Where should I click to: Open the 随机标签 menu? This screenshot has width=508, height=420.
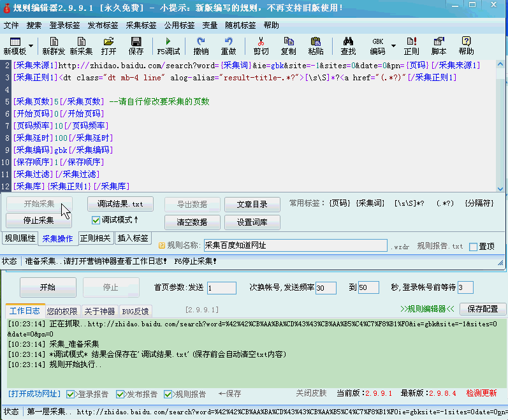[240, 25]
